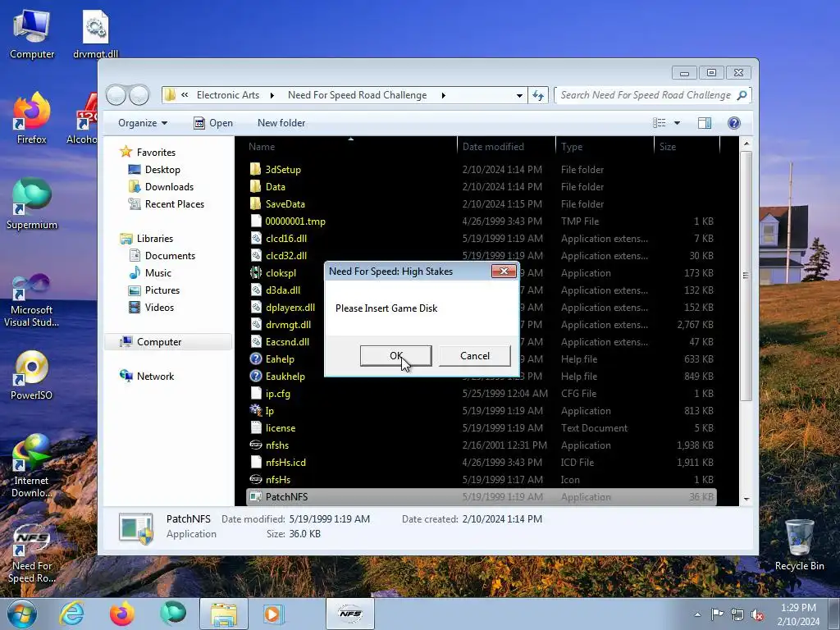Image resolution: width=840 pixels, height=630 pixels.
Task: Click the Electronic Arts breadcrumb
Action: pos(228,95)
